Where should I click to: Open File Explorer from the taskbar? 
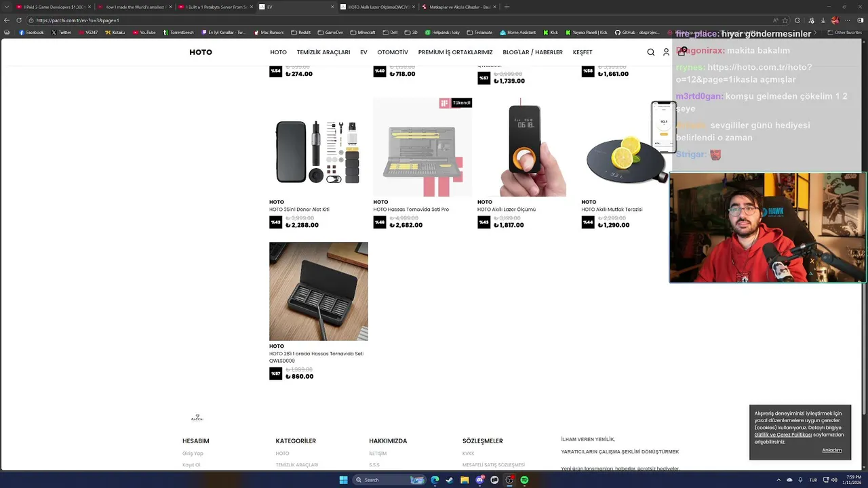coord(465,480)
